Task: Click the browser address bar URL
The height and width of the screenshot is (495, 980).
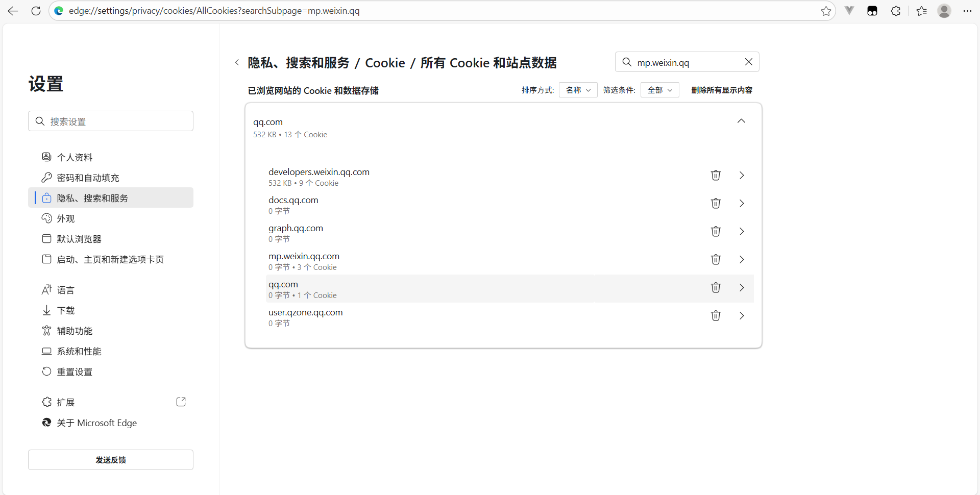Action: pyautogui.click(x=214, y=11)
